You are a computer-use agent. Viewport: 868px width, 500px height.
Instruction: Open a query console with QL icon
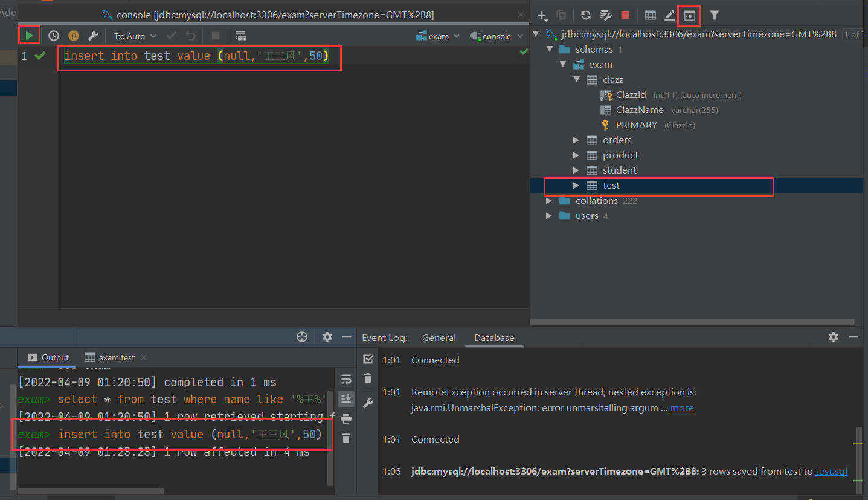(x=689, y=15)
